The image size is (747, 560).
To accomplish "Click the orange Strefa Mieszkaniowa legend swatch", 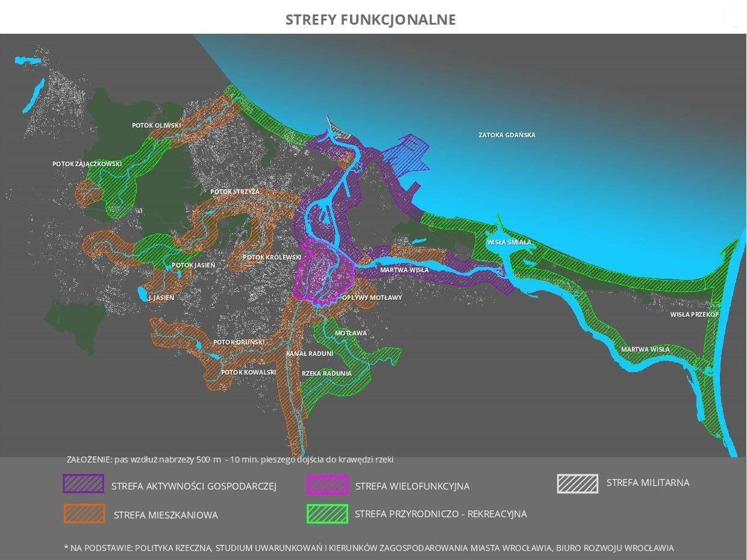I will click(83, 513).
